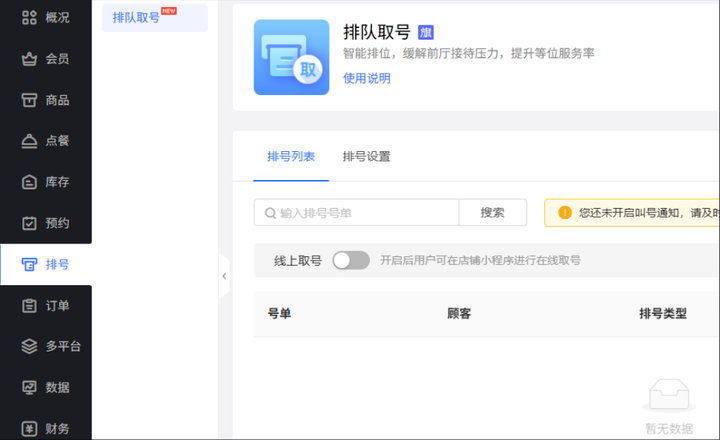Click the 概况 overview icon in sidebar
Viewport: 720px width, 440px height.
pyautogui.click(x=29, y=17)
